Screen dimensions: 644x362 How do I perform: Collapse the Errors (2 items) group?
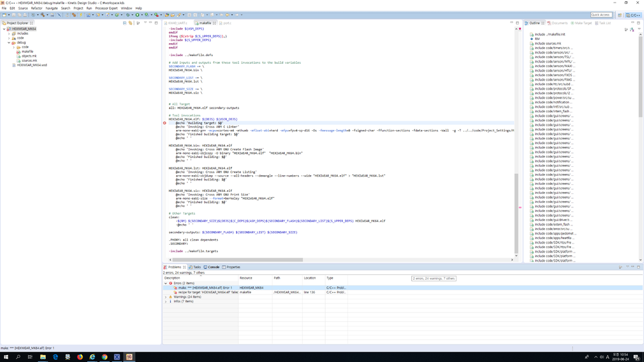166,283
